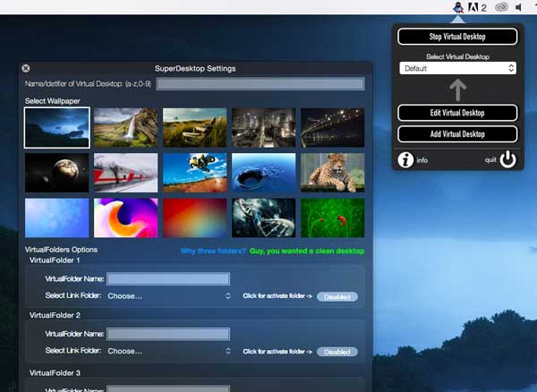Toggle VirtualFolder 1 Disabled switch
This screenshot has height=392, width=537.
point(337,296)
